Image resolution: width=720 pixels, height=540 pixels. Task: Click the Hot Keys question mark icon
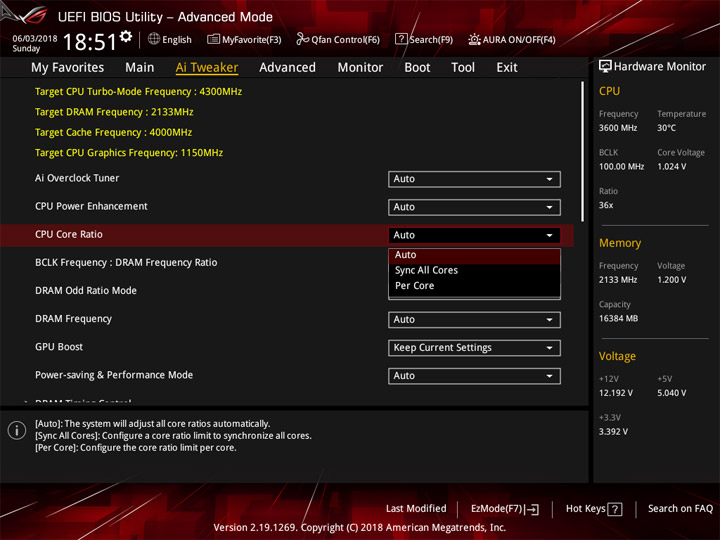coord(615,509)
